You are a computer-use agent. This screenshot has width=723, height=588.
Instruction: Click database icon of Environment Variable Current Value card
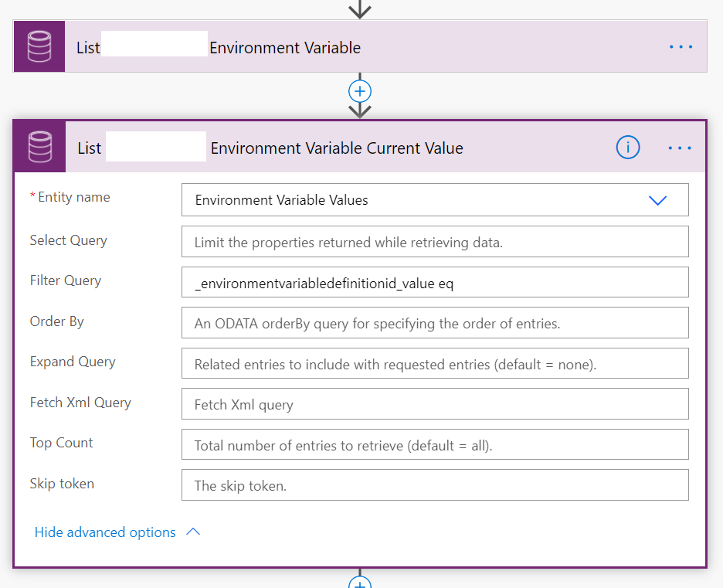[x=40, y=147]
